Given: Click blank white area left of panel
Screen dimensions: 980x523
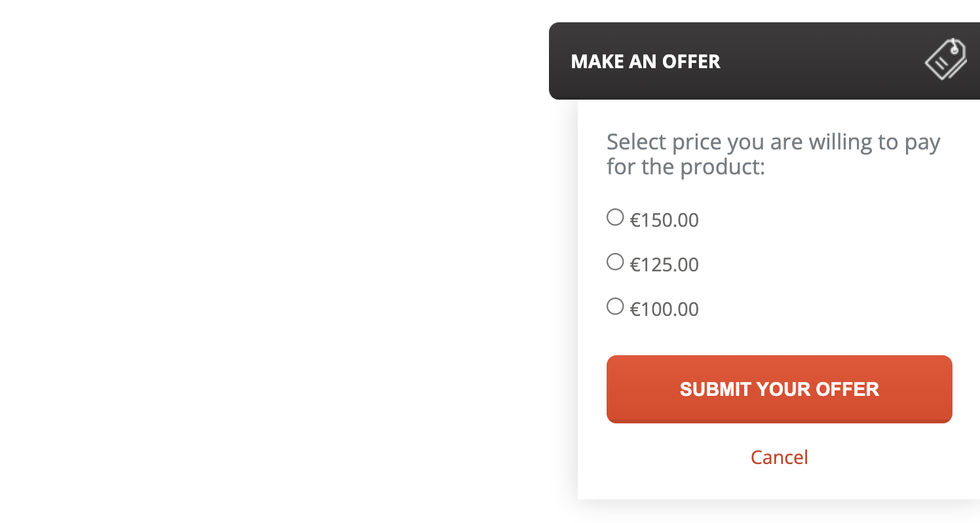Looking at the screenshot, I should [275, 262].
